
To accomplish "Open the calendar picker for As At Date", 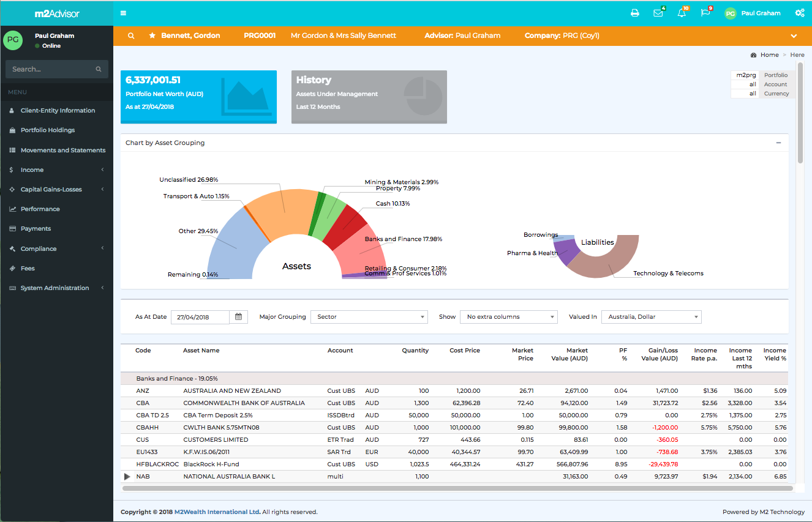I will (239, 317).
